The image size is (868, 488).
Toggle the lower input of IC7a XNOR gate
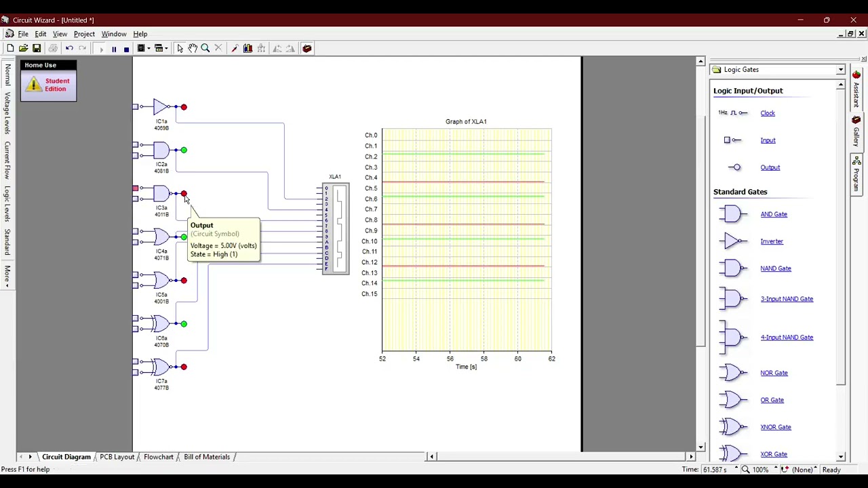[x=135, y=372]
